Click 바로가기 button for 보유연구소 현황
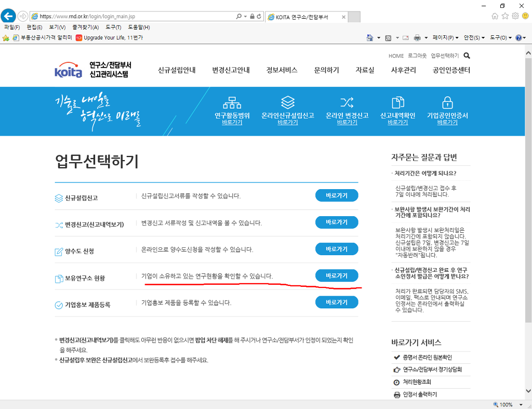Viewport: 532px width, 409px height. (337, 275)
